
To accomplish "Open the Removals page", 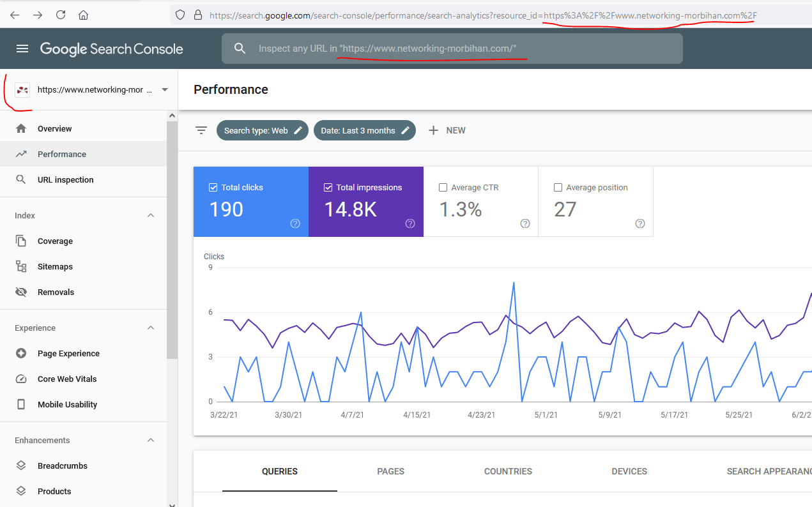I will point(83,292).
